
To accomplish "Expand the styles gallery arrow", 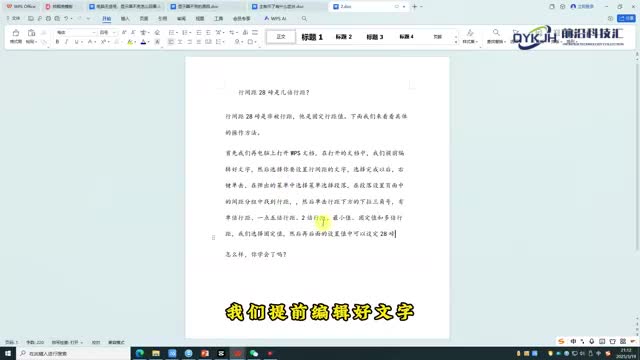I will [456, 42].
